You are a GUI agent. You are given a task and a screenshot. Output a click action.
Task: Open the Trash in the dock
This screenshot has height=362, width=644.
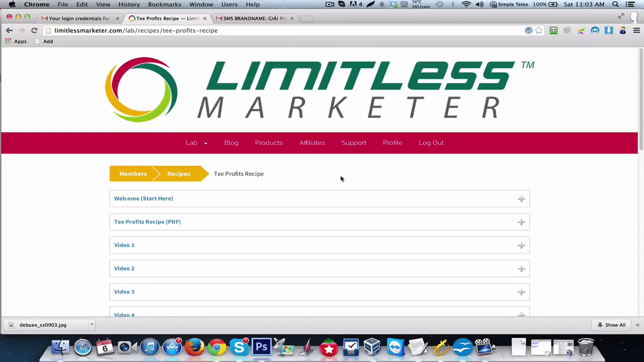pyautogui.click(x=586, y=347)
